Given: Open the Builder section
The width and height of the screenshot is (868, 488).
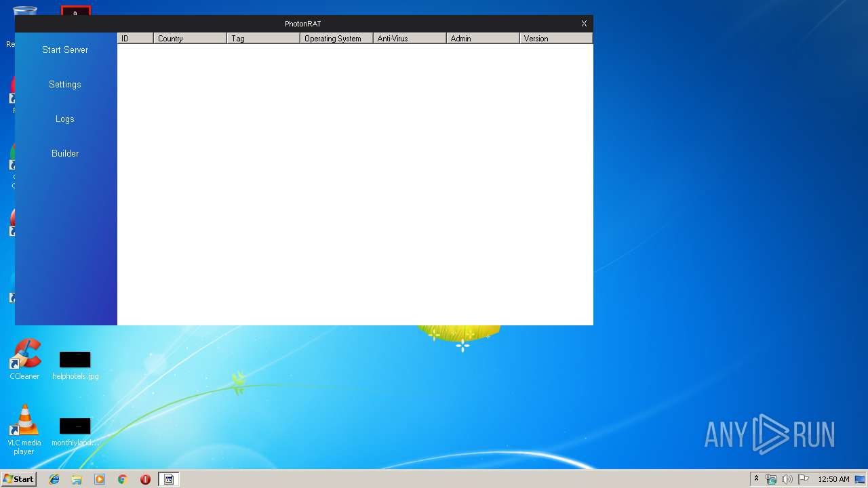Looking at the screenshot, I should click(x=65, y=154).
